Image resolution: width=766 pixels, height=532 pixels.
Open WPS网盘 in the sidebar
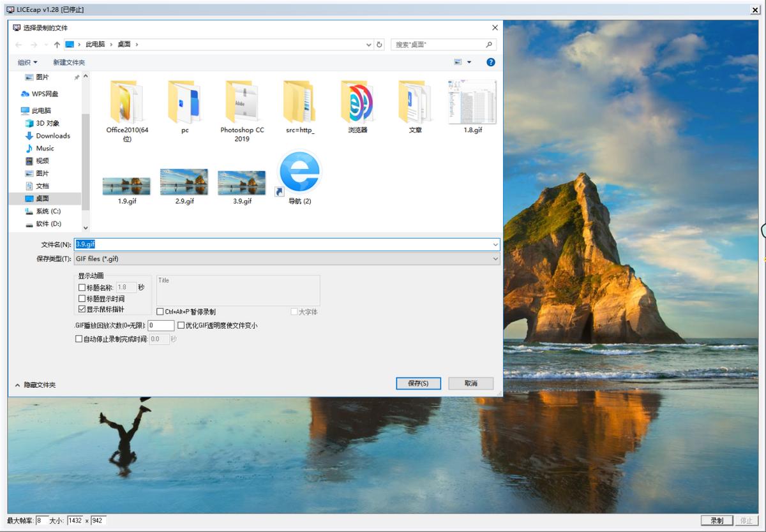pyautogui.click(x=45, y=94)
